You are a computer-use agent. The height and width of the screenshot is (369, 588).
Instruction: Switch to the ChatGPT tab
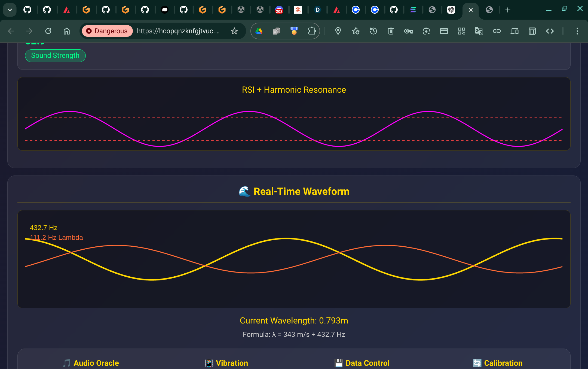451,10
